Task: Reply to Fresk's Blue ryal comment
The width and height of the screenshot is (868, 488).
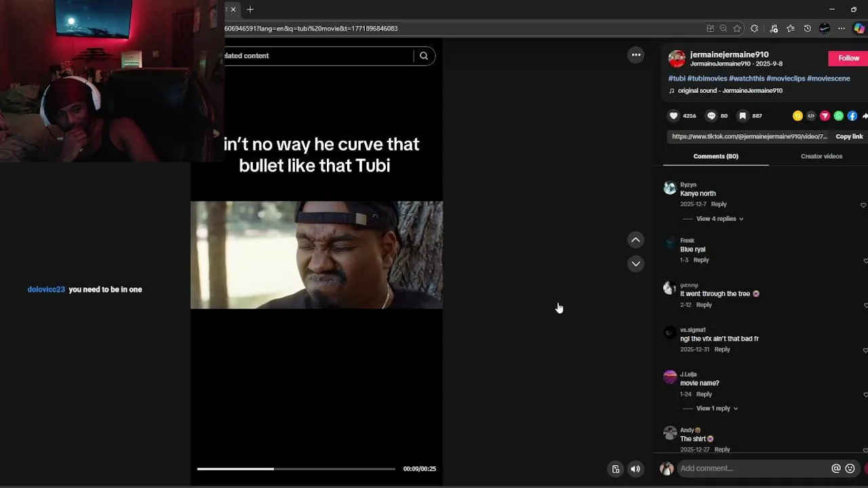Action: click(x=701, y=260)
